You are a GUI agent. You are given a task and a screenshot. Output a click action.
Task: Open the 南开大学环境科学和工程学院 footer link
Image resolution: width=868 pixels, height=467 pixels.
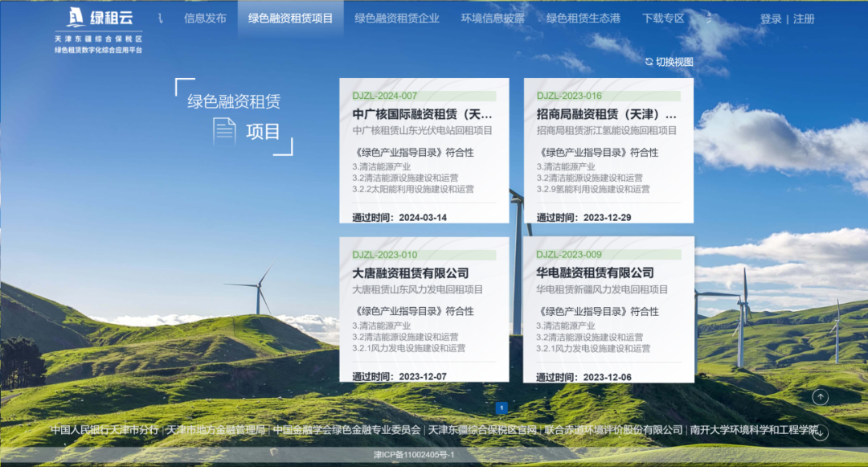pyautogui.click(x=754, y=430)
